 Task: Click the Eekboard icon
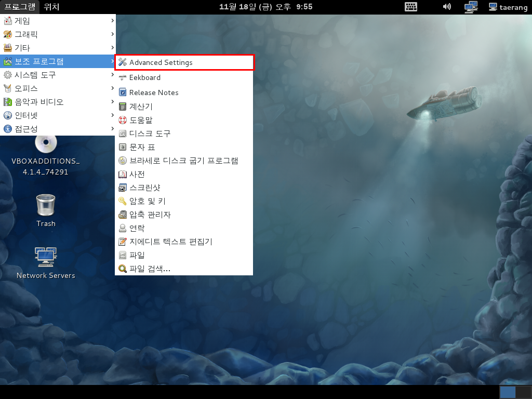click(x=123, y=78)
